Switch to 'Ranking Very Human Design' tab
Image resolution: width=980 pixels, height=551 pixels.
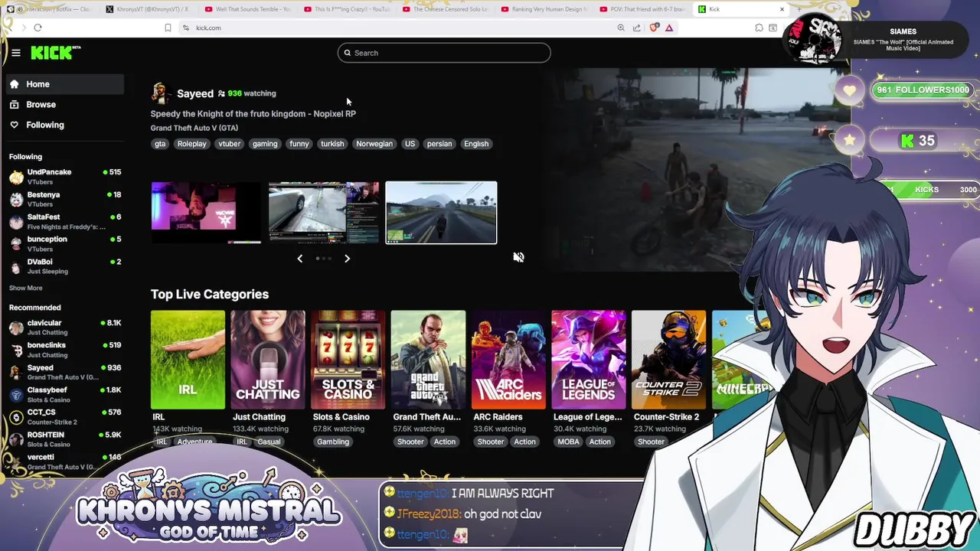click(x=544, y=9)
